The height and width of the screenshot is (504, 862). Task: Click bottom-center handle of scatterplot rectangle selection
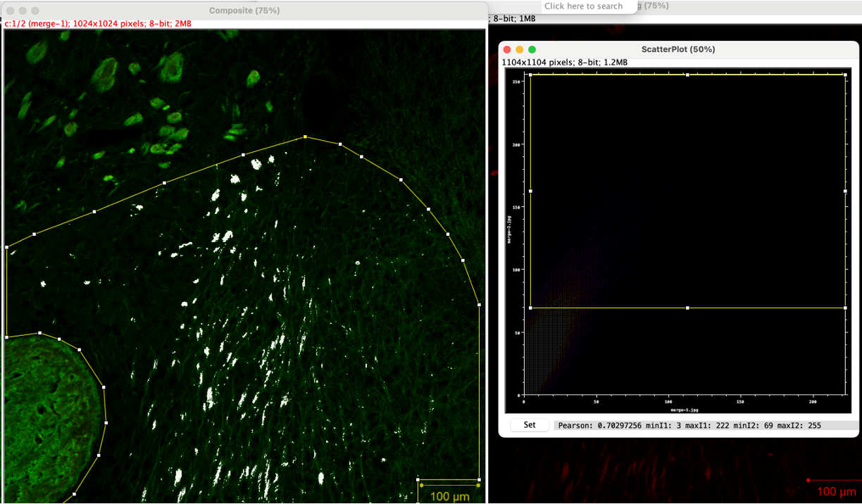(687, 308)
